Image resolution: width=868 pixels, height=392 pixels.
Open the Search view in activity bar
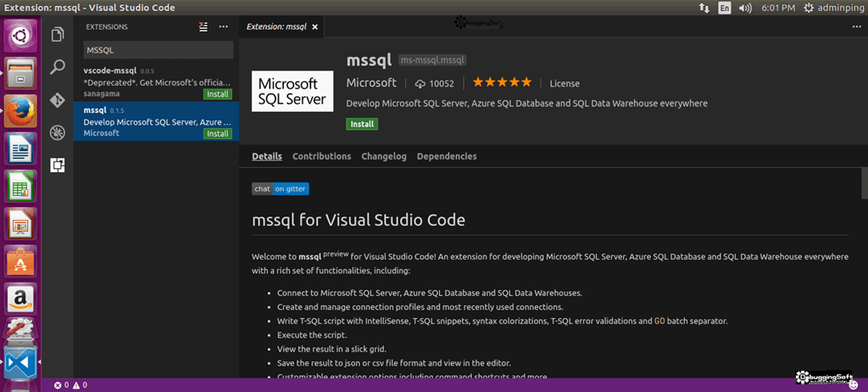(x=58, y=68)
